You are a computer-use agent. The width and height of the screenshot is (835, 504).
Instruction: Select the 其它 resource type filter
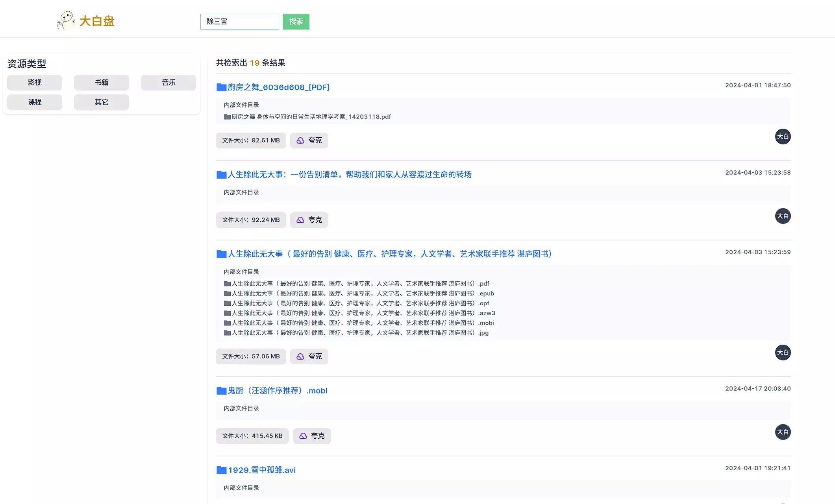coord(102,102)
